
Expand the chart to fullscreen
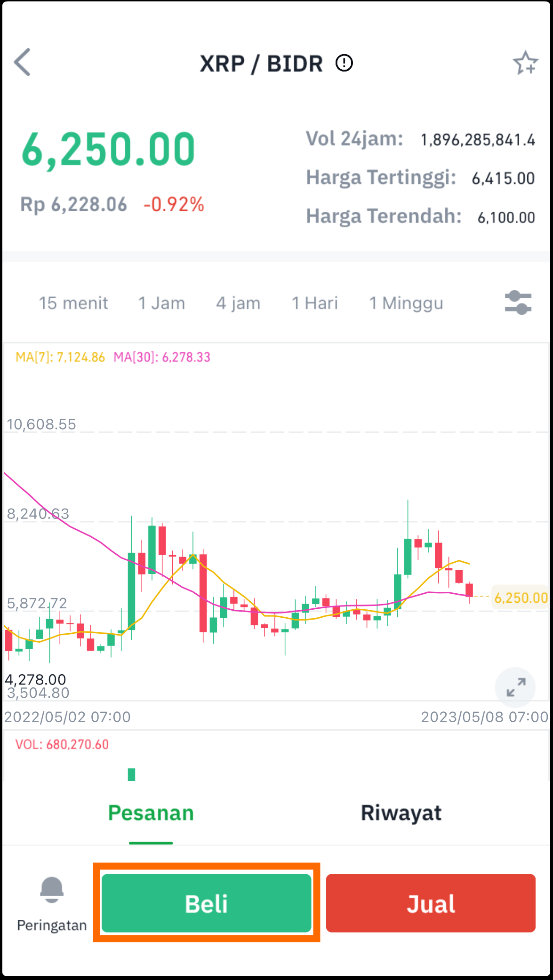click(x=515, y=687)
